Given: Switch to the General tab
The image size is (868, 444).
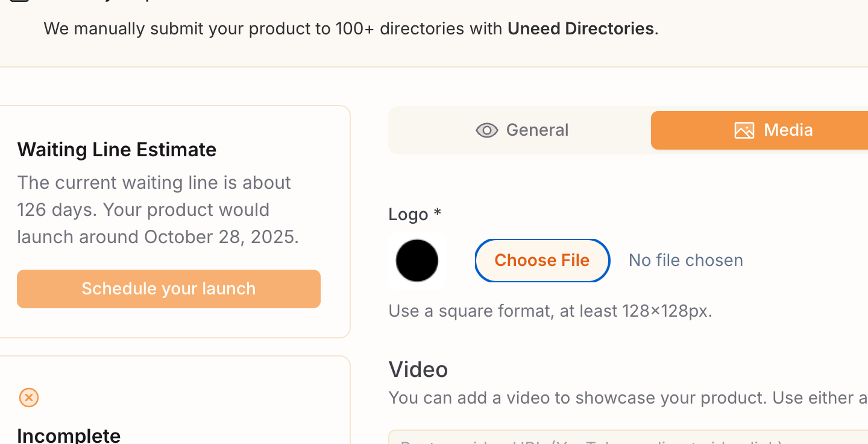Looking at the screenshot, I should coord(521,130).
